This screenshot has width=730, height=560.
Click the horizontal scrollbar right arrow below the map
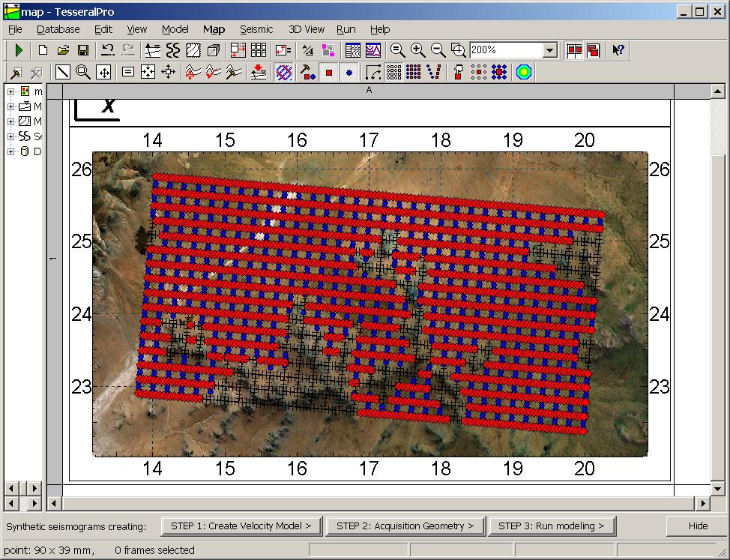pos(702,503)
